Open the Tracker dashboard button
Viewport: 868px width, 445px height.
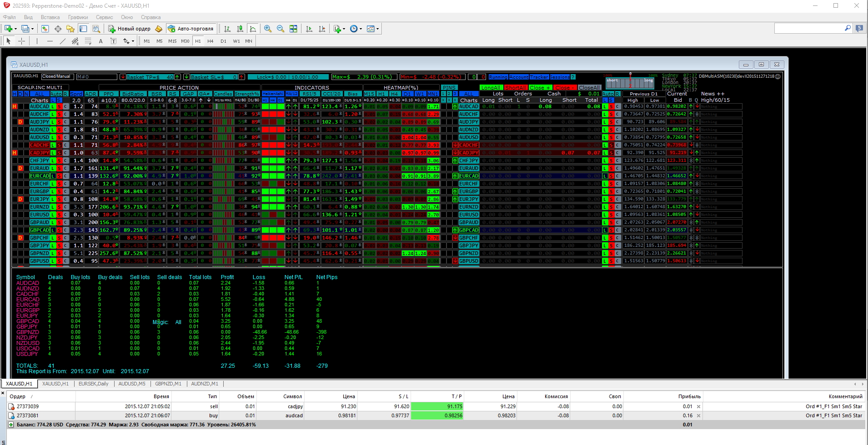pyautogui.click(x=539, y=77)
